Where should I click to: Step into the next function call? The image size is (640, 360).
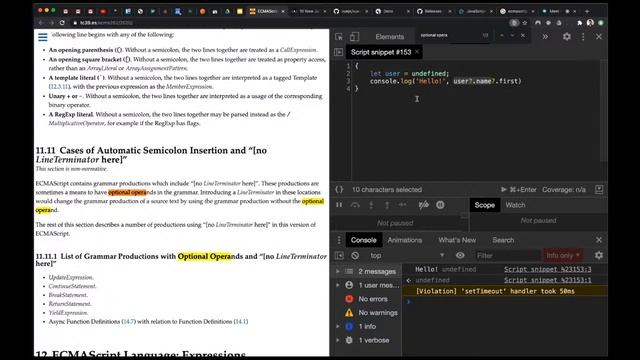click(371, 205)
